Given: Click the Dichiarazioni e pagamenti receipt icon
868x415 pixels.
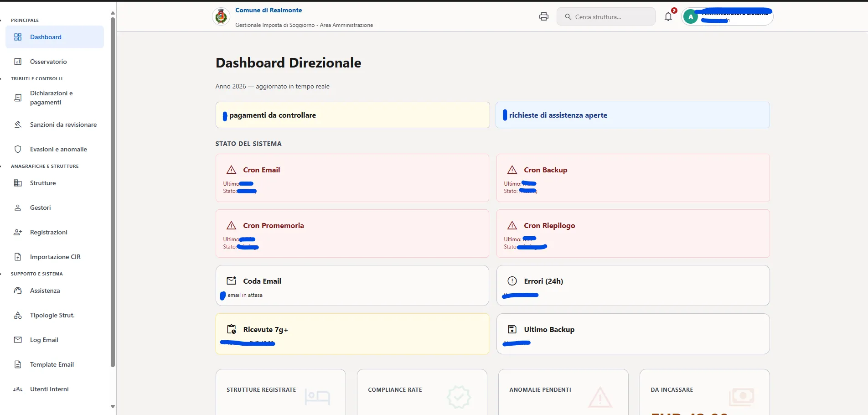Looking at the screenshot, I should [18, 98].
